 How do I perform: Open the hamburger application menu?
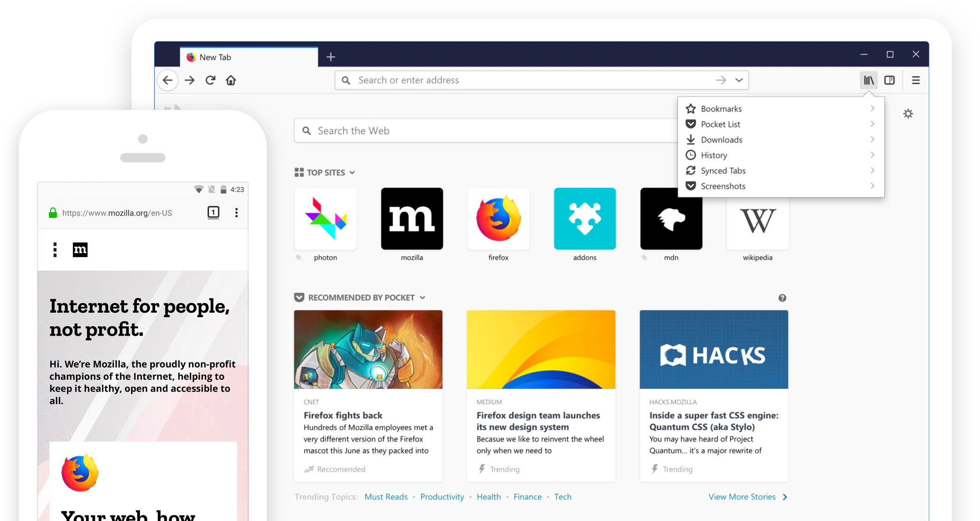[916, 80]
